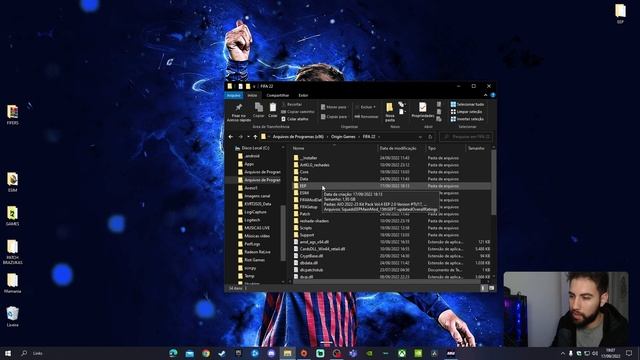
Task: Select the ESIM desktop icon
Action: 12,182
